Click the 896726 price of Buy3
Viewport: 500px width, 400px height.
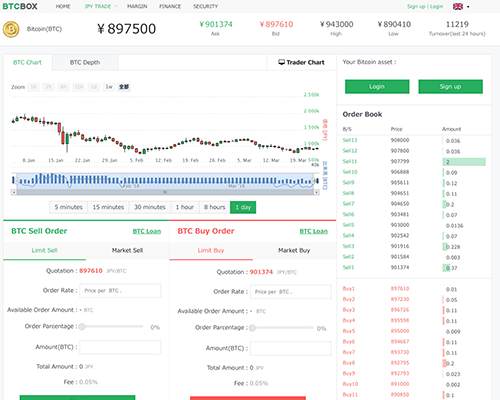[400, 310]
